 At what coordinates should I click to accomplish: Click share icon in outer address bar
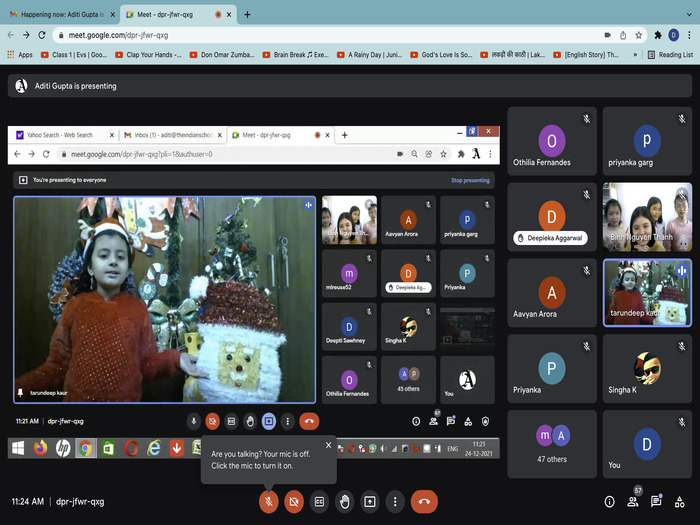click(x=623, y=35)
